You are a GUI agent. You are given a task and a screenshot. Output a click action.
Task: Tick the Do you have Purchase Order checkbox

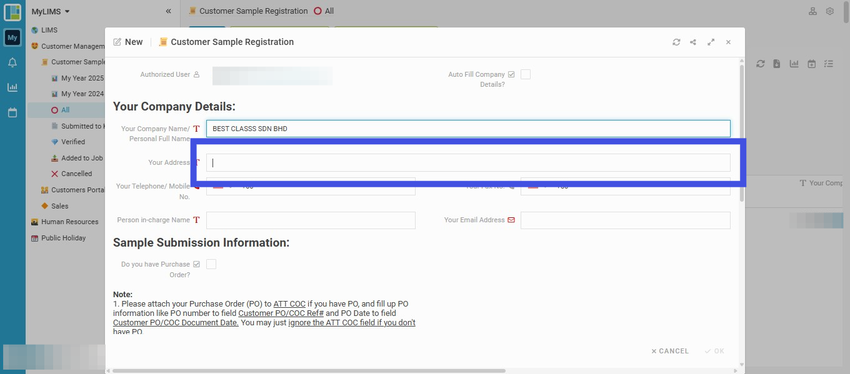[x=211, y=264]
